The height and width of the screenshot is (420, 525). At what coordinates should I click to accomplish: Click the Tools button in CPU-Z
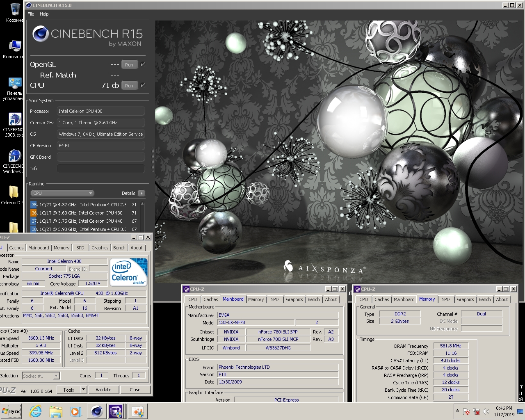[x=68, y=390]
